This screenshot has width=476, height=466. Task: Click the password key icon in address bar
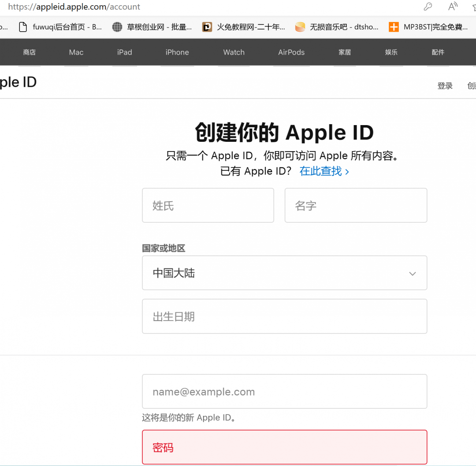click(x=428, y=6)
